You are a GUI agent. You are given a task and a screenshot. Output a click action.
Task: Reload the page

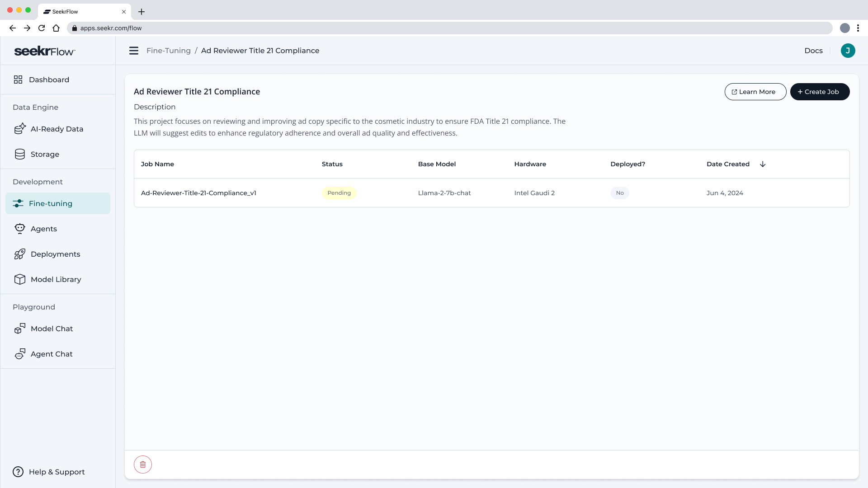click(x=42, y=28)
